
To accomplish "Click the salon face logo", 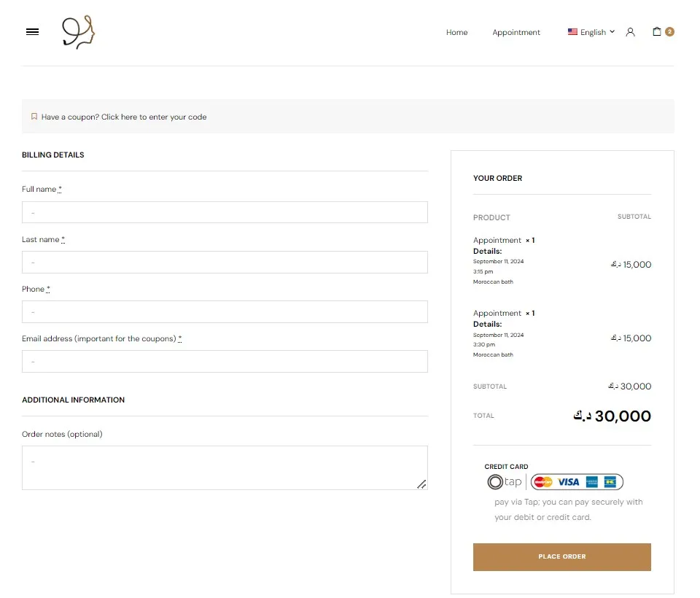I will tap(79, 32).
